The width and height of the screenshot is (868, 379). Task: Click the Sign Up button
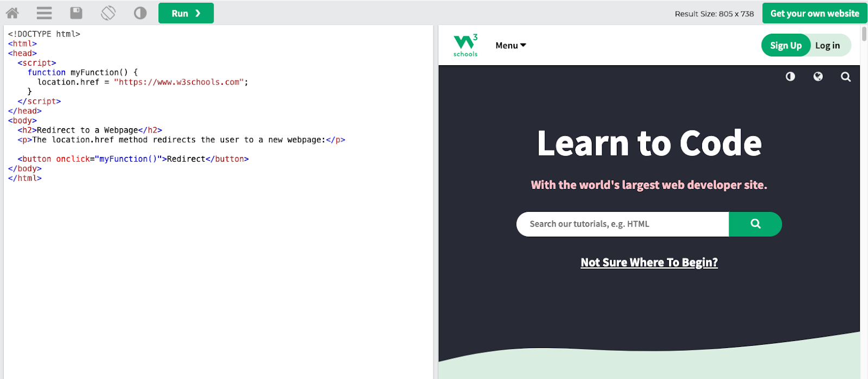tap(786, 46)
